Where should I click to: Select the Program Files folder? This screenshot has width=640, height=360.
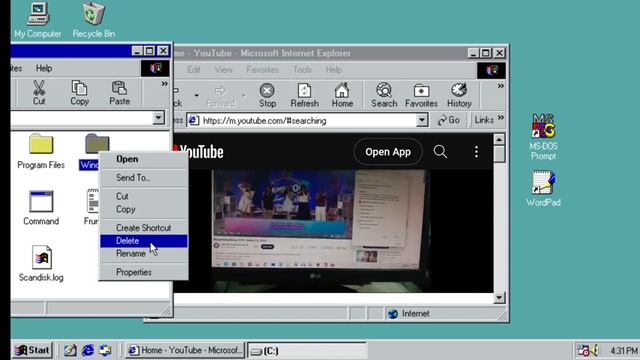[x=41, y=151]
